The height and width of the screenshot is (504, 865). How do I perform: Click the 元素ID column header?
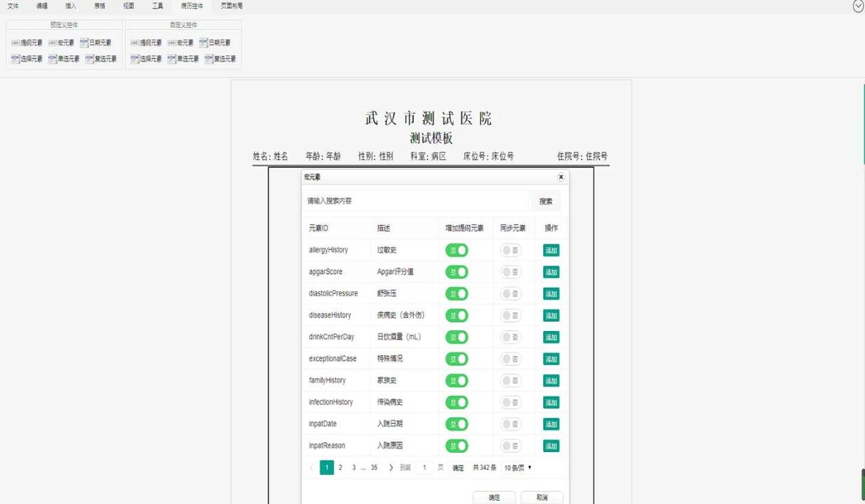pos(319,229)
